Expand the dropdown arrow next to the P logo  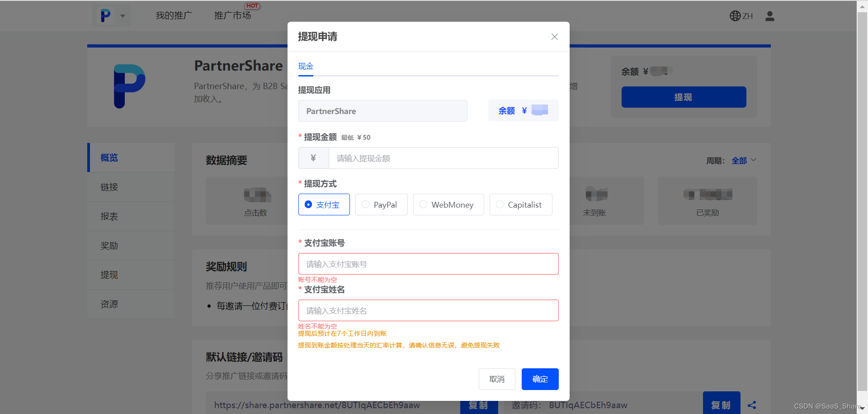(122, 15)
